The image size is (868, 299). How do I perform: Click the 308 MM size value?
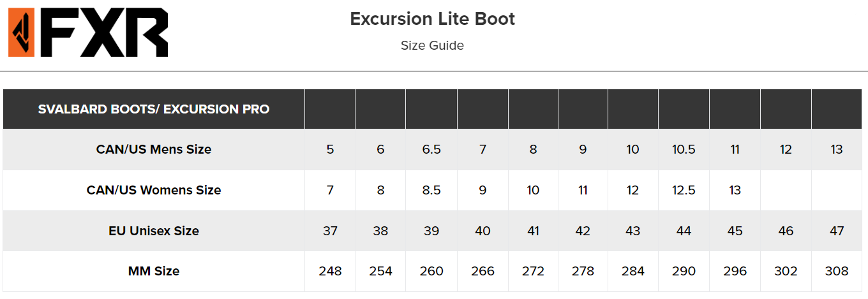(837, 271)
